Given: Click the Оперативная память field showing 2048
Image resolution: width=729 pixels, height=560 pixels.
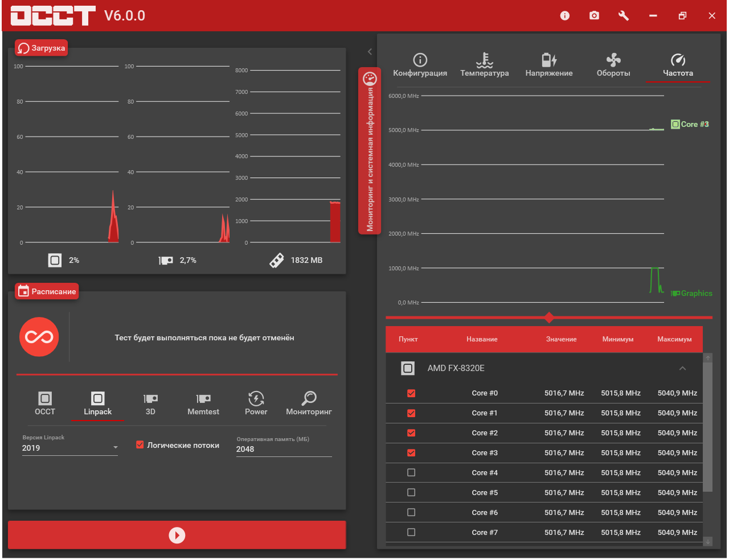Looking at the screenshot, I should 284,449.
